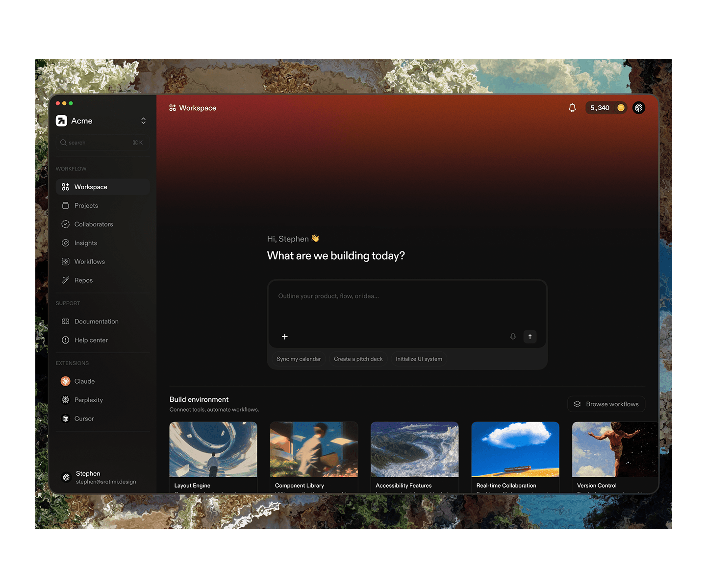
Task: Activate the microphone voice input
Action: coord(513,337)
